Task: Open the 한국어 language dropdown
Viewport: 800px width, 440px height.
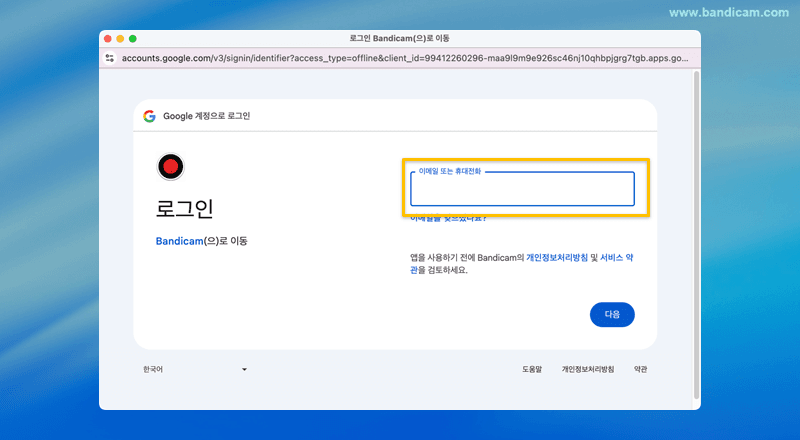Action: (x=195, y=369)
